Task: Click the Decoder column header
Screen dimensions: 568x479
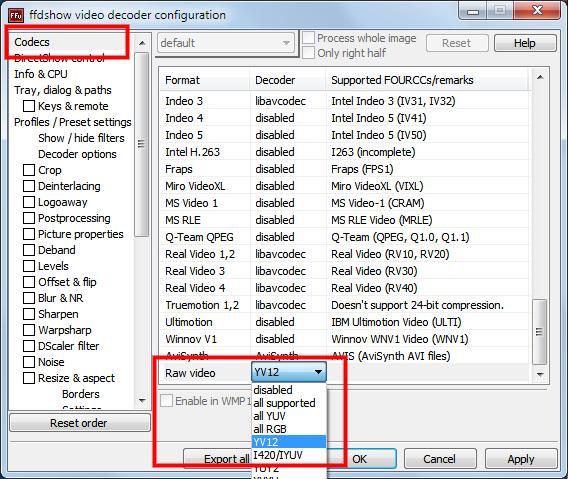Action: click(x=288, y=80)
